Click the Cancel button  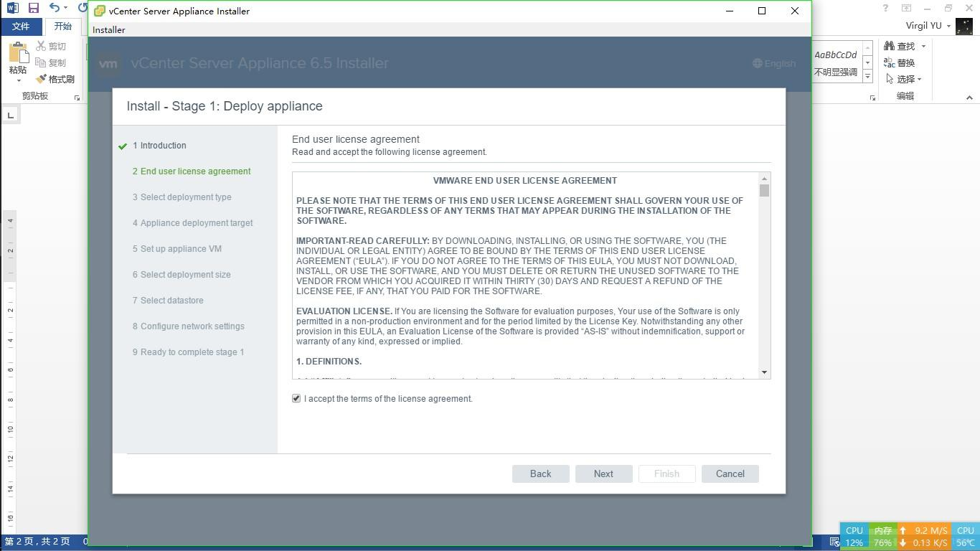730,474
